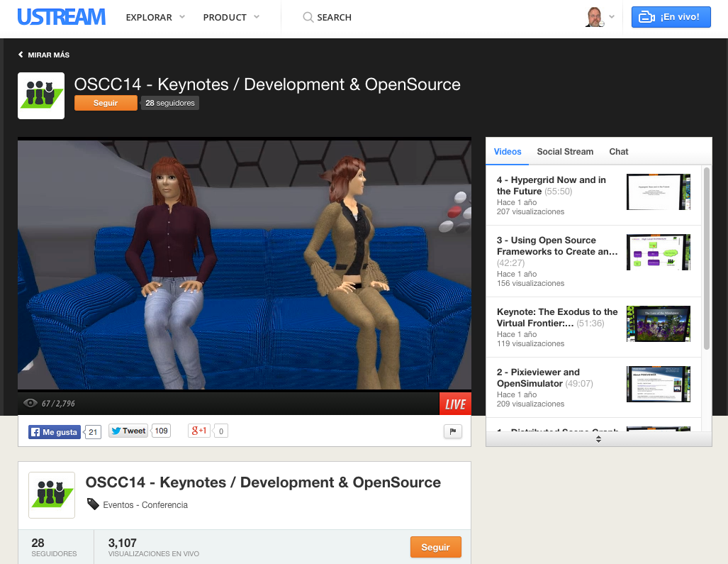Open the account dropdown arrow next to the avatar
The image size is (728, 564).
point(612,17)
